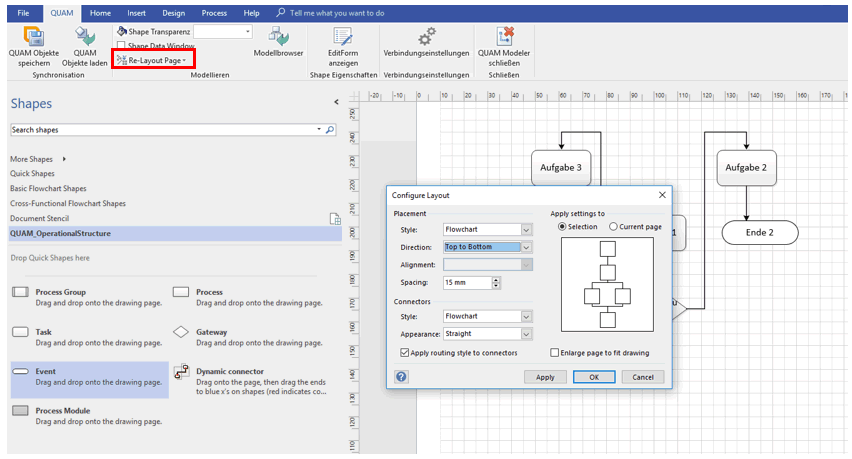Collapse the Shapes pane chevron
The width and height of the screenshot is (852, 459).
(336, 102)
